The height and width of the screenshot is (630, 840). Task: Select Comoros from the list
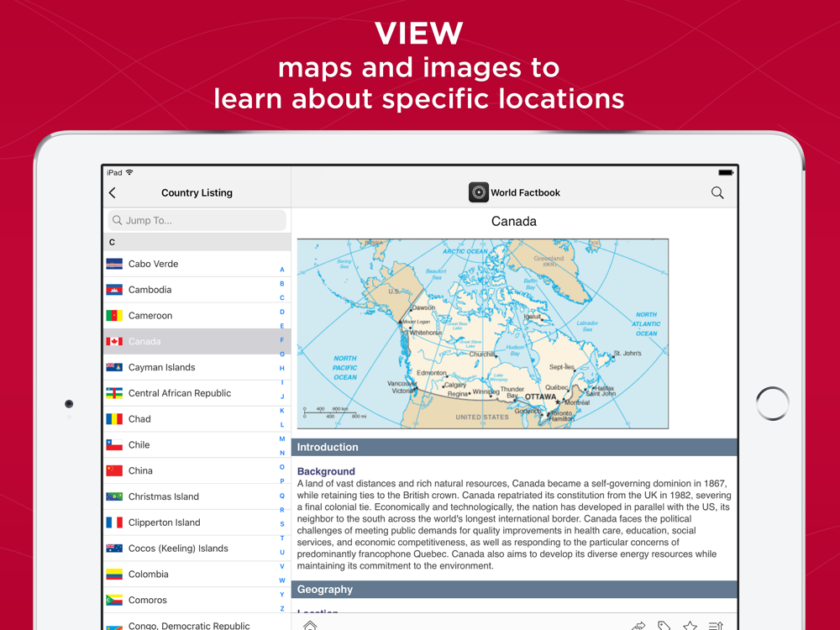197,600
